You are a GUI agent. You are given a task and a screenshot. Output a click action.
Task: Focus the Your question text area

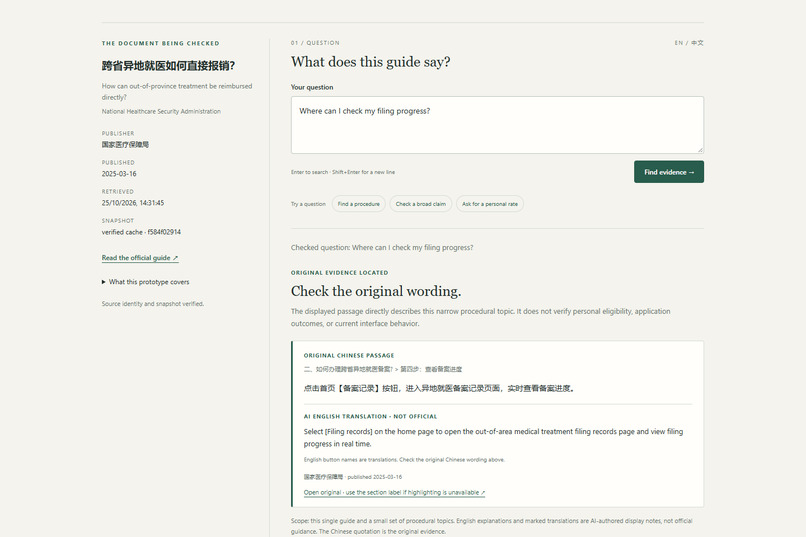point(497,125)
